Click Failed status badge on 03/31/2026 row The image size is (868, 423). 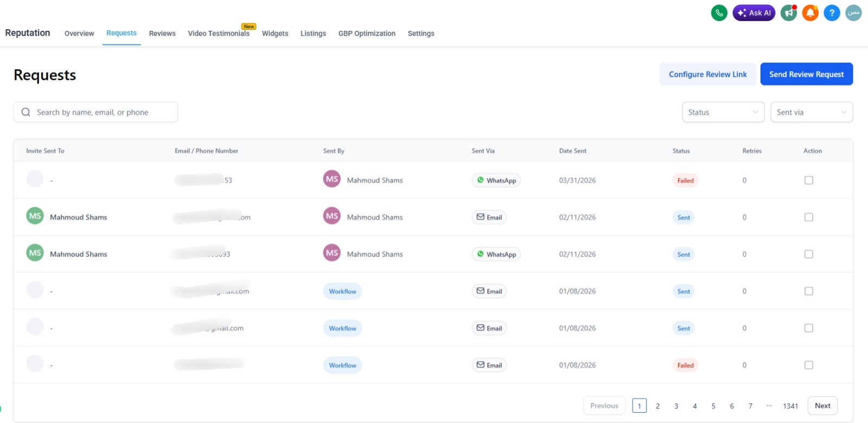click(x=685, y=181)
